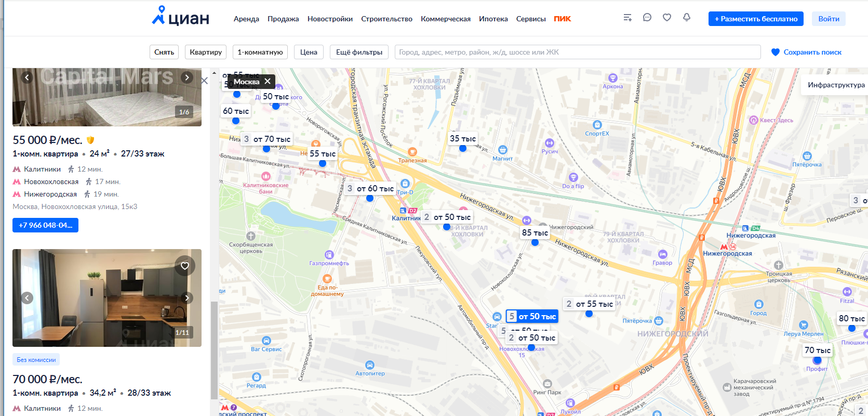Open favorites heart icon in header
868x416 pixels.
667,18
